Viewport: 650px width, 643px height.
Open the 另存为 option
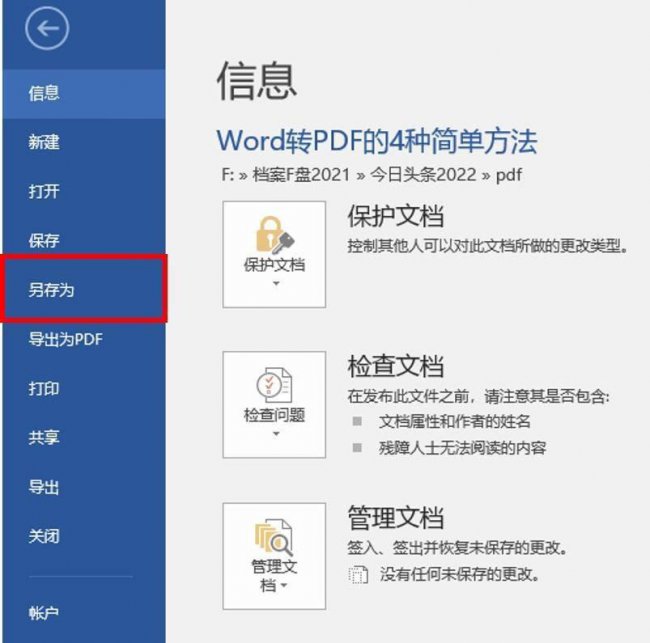(84, 289)
